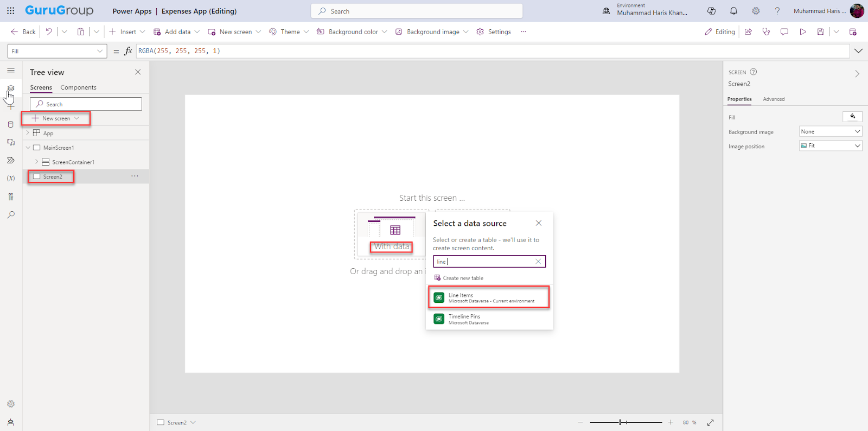Open the Data cylinder icon in left rail
Image resolution: width=868 pixels, height=431 pixels.
tap(11, 124)
